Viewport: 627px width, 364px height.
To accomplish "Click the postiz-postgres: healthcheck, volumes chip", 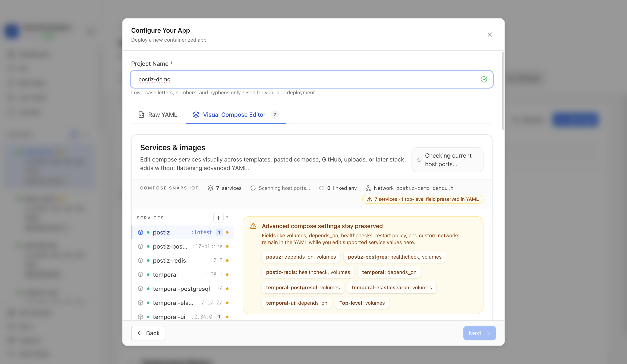I will pos(395,257).
